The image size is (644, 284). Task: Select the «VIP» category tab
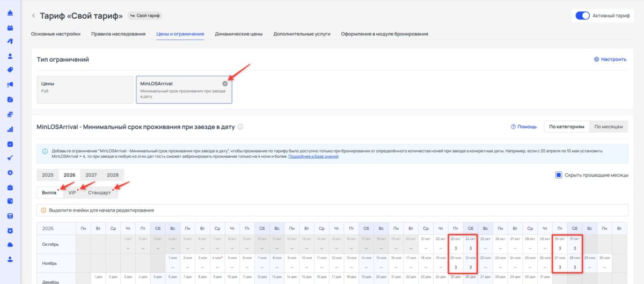tap(72, 193)
